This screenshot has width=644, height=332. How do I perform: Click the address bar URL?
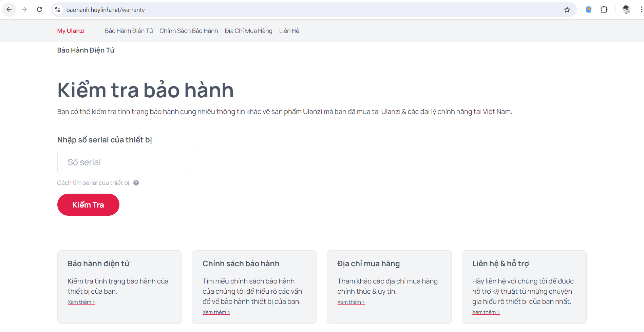click(106, 10)
